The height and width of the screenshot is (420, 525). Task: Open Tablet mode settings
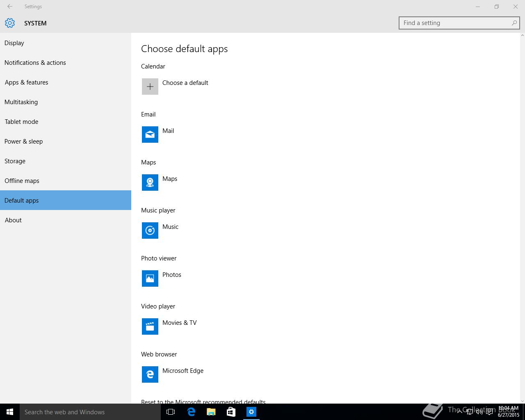[x=66, y=122]
